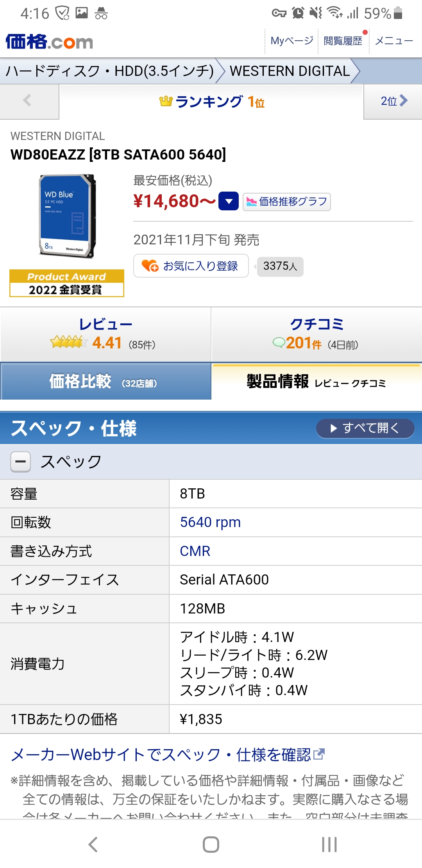Tap the Wi-Fi status icon

tap(335, 13)
